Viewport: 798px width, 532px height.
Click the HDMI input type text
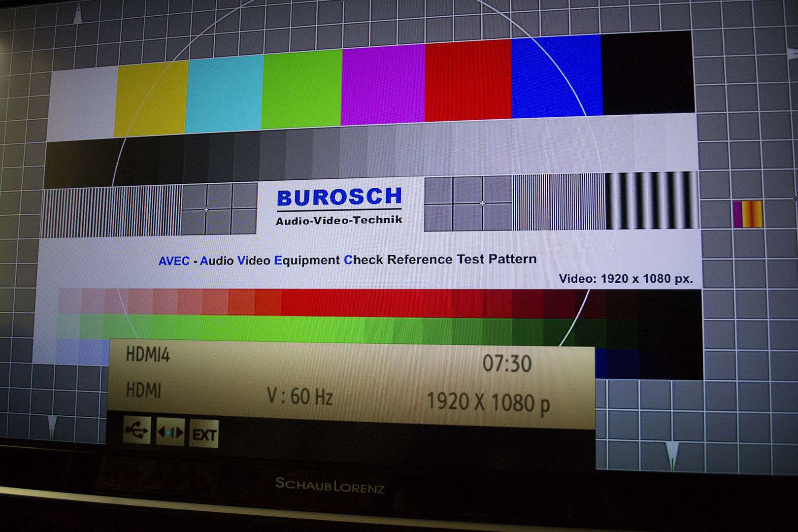[143, 391]
